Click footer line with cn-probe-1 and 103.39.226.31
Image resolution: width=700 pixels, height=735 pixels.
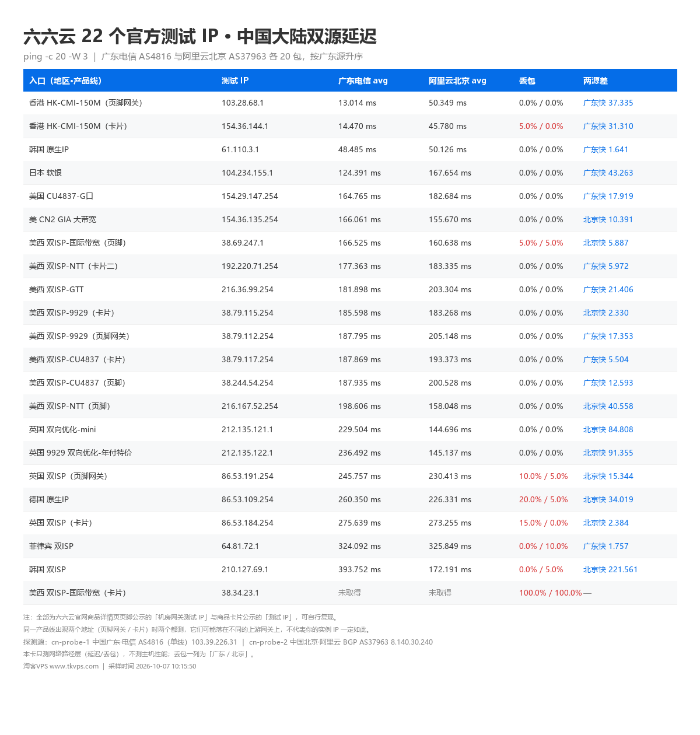[228, 642]
